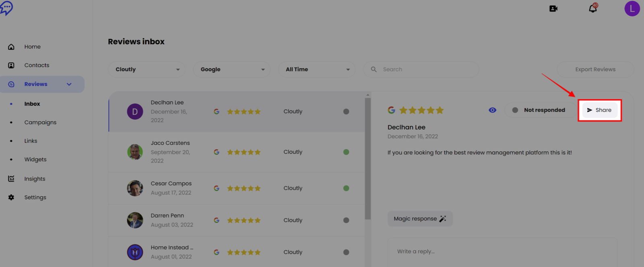Screen dimensions: 644x267
Task: Click the Cloutly chat logo
Action: 6,8
